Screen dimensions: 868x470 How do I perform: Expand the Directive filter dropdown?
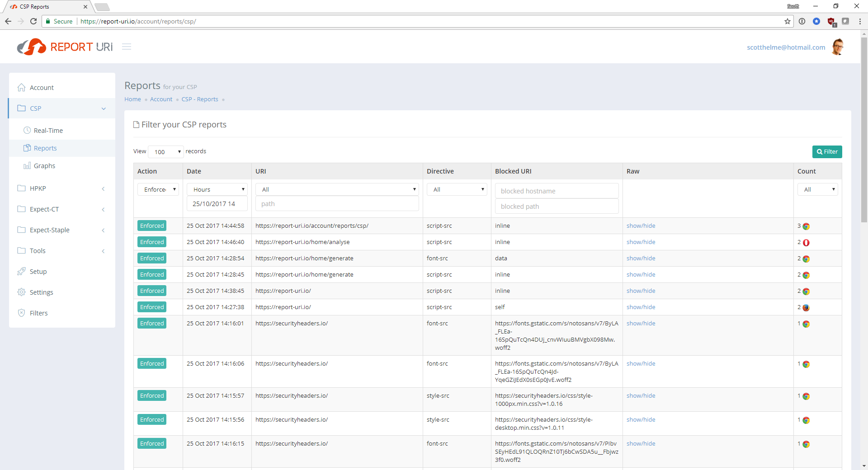coord(457,189)
